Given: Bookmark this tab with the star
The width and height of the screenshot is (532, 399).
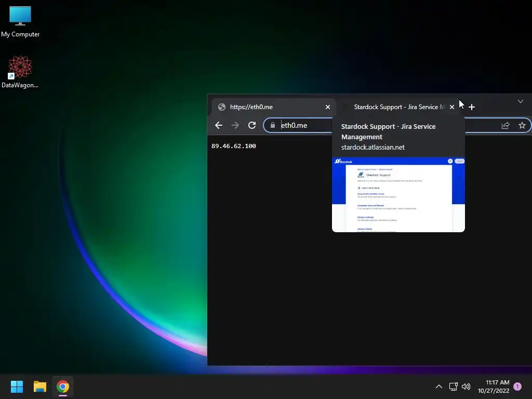Looking at the screenshot, I should [522, 125].
